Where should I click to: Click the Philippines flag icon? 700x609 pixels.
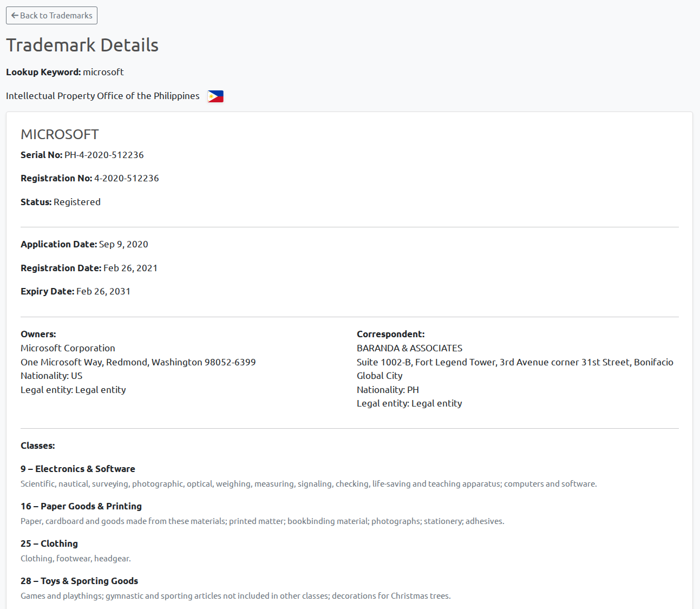tap(215, 96)
